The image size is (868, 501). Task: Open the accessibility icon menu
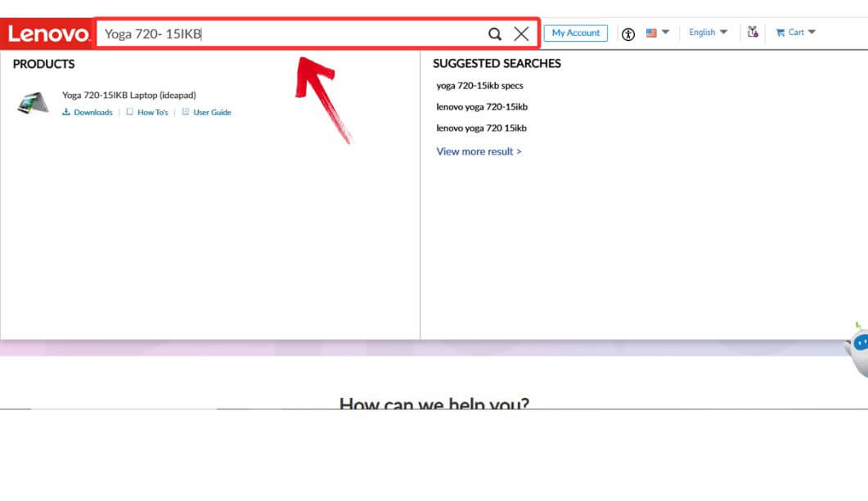click(627, 34)
